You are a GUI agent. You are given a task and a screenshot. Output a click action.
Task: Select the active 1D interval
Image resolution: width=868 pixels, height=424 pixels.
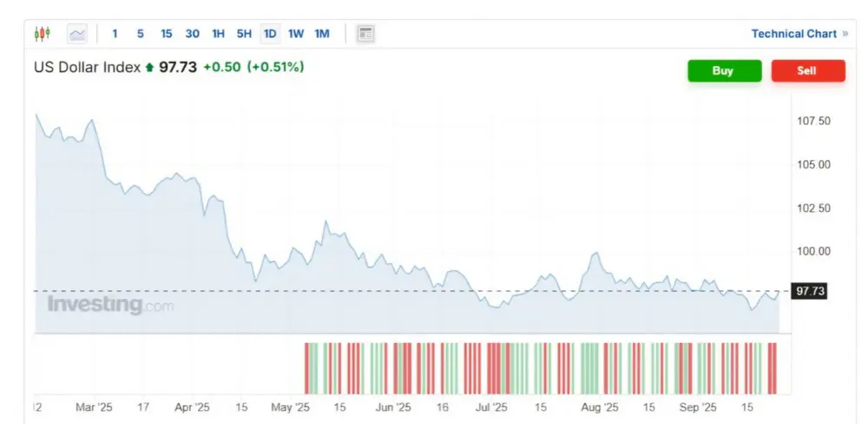270,34
